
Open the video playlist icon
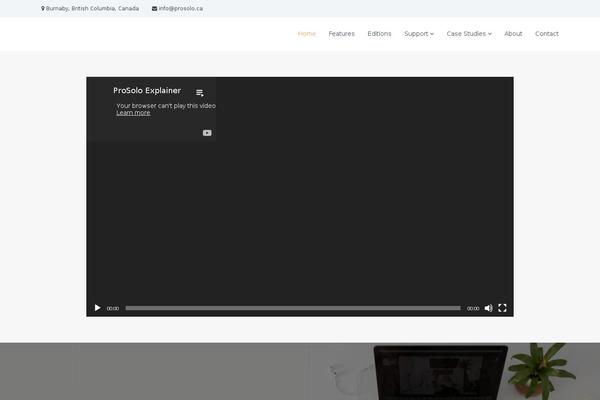pos(199,93)
